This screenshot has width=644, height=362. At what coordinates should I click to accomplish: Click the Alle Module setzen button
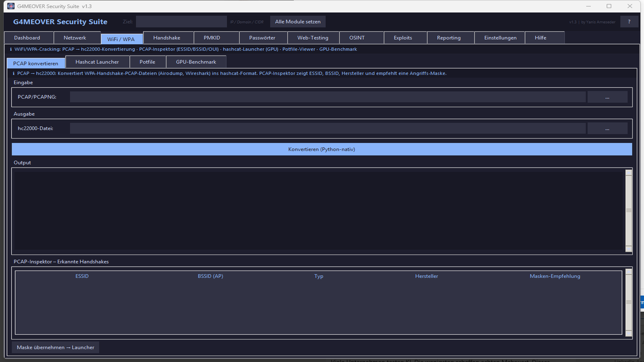(x=298, y=22)
